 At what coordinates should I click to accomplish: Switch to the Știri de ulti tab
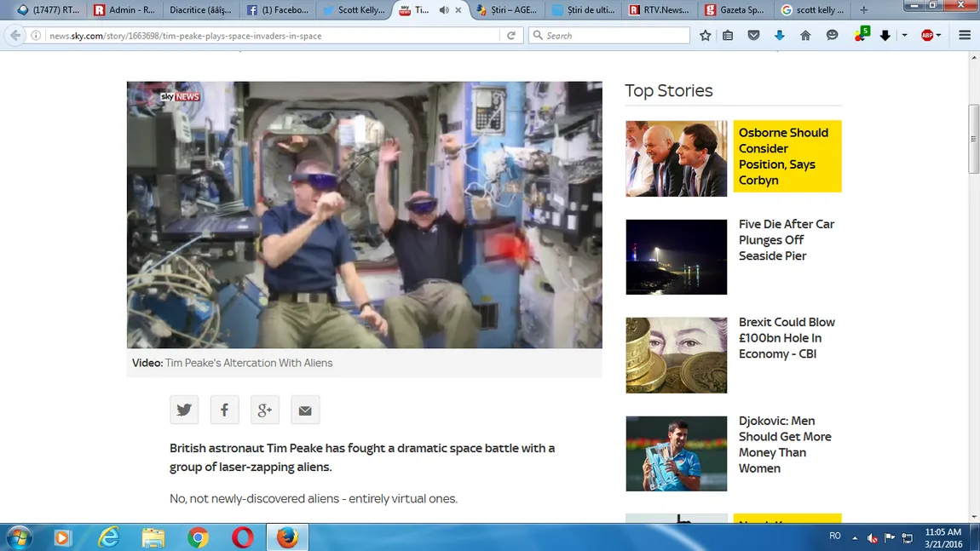coord(583,10)
